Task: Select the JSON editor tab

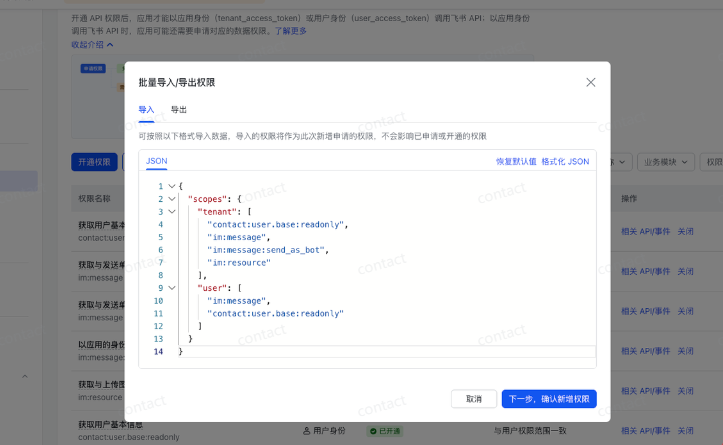Action: pos(156,161)
